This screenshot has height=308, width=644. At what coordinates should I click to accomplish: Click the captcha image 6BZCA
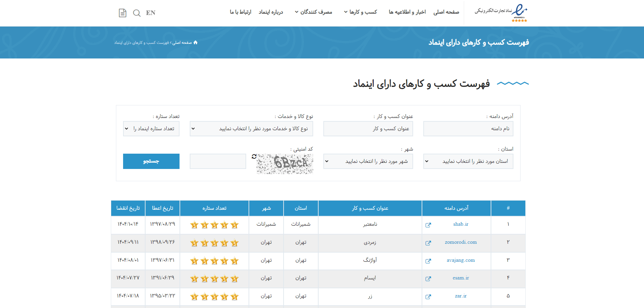[285, 164]
